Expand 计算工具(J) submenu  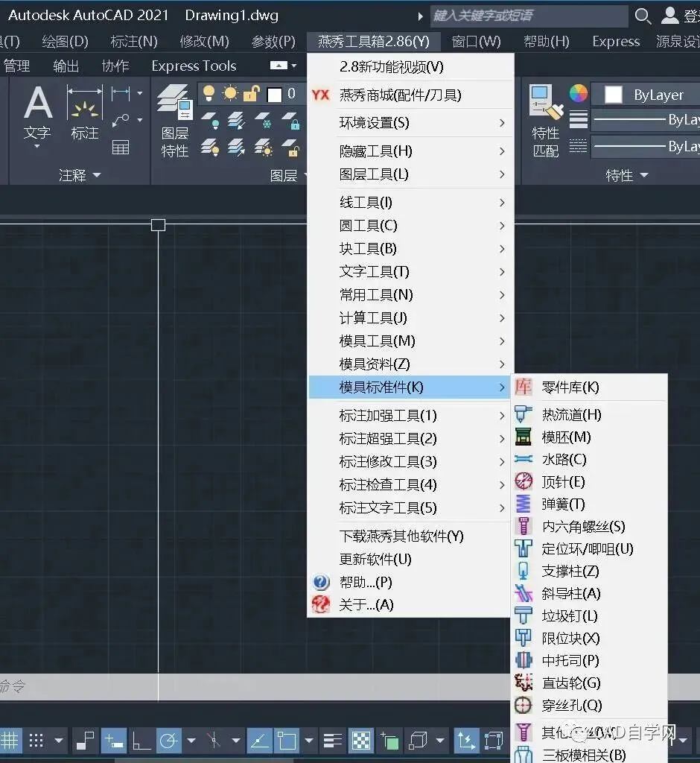[410, 317]
